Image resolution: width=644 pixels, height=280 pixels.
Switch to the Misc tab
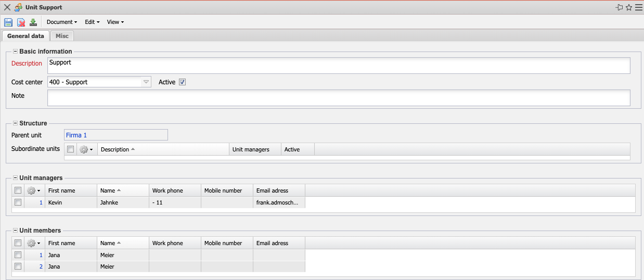(x=62, y=36)
